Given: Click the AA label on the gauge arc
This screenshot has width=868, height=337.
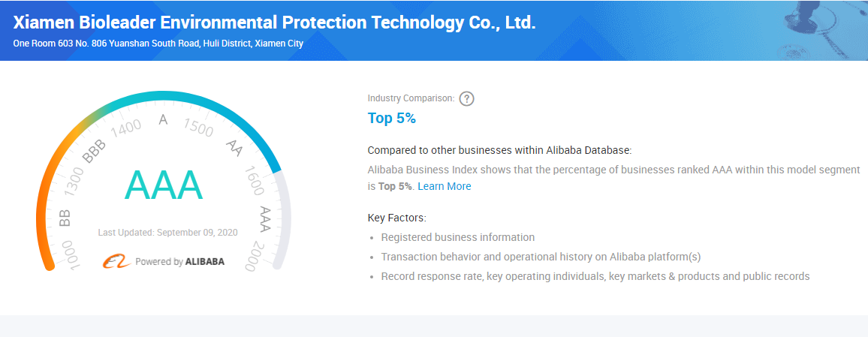Looking at the screenshot, I should [x=234, y=148].
